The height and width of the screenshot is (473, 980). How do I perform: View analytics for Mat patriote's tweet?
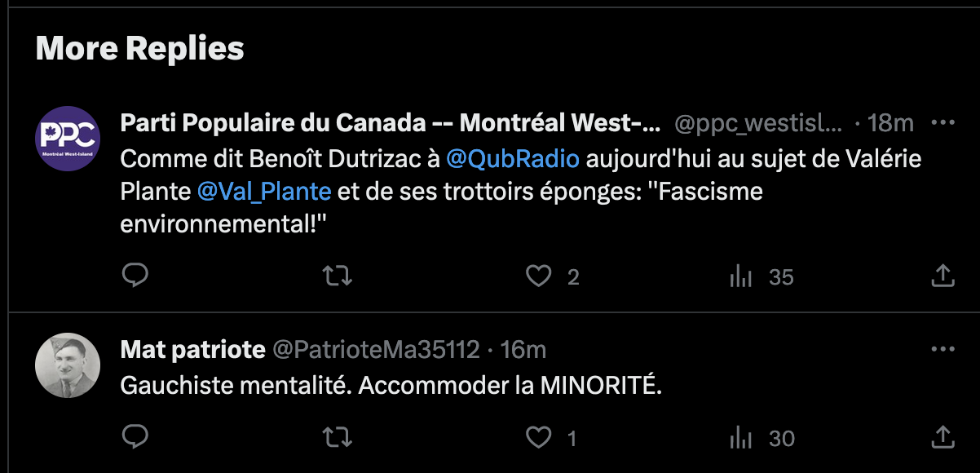(x=741, y=438)
